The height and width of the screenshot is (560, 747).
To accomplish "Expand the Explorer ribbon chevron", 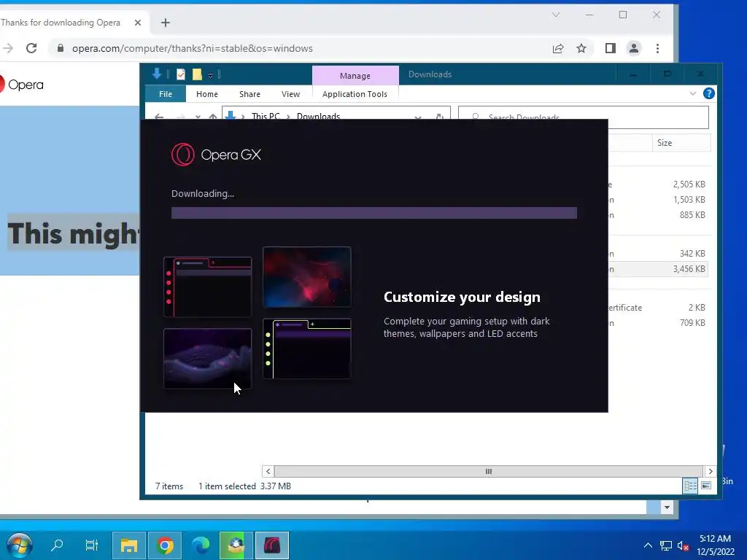I will [693, 93].
